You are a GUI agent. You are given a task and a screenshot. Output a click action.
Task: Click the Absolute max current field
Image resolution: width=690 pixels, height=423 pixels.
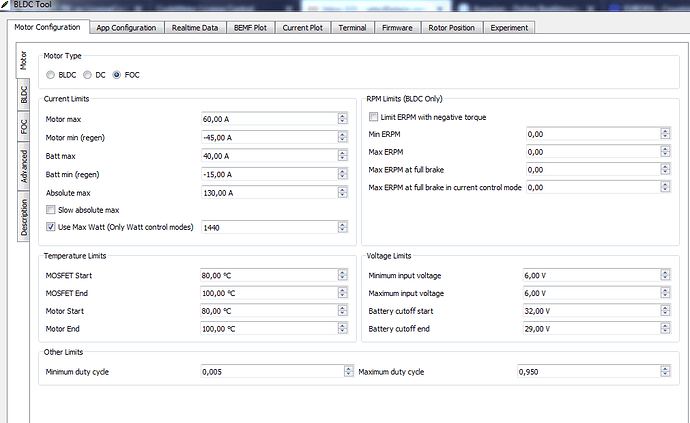point(267,193)
